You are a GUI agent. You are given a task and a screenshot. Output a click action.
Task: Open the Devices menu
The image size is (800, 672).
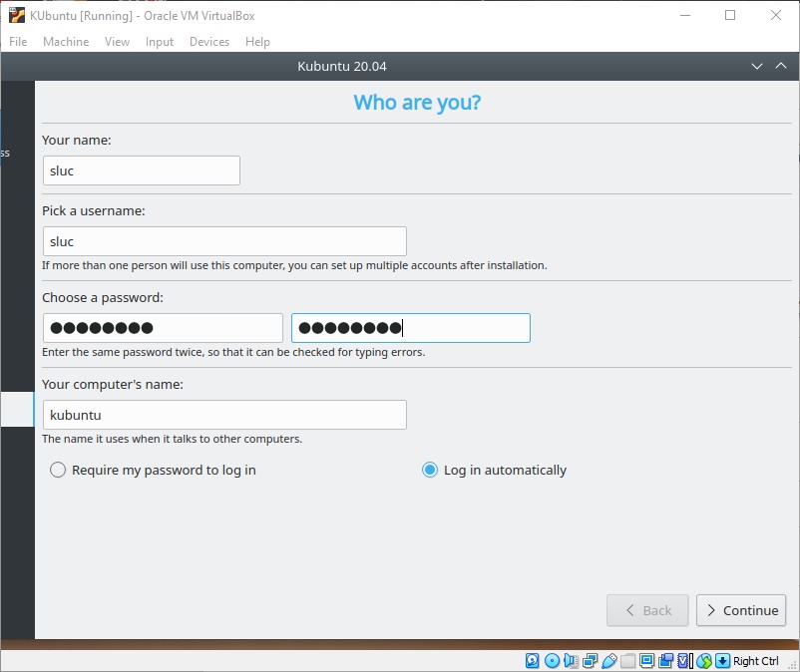tap(209, 41)
